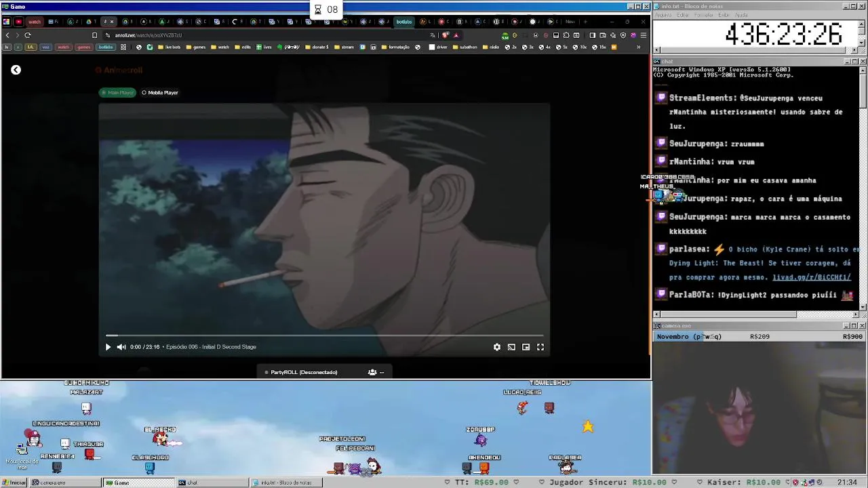Click the Animesroll site logo
868x488 pixels.
[x=119, y=70]
